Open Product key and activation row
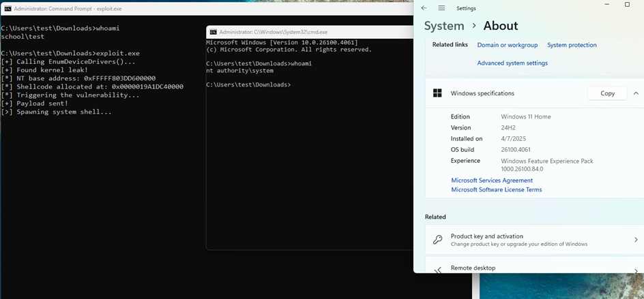Image resolution: width=644 pixels, height=299 pixels. (534, 240)
